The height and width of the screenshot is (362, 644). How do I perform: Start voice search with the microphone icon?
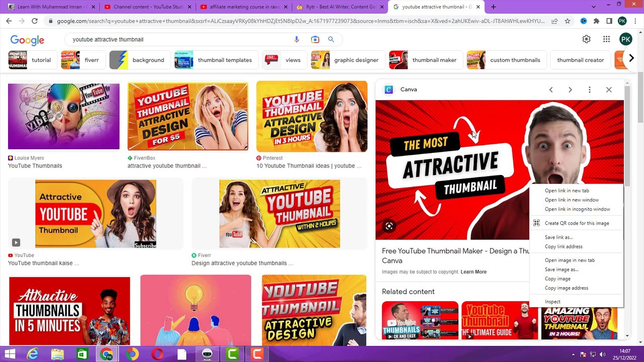click(x=296, y=39)
